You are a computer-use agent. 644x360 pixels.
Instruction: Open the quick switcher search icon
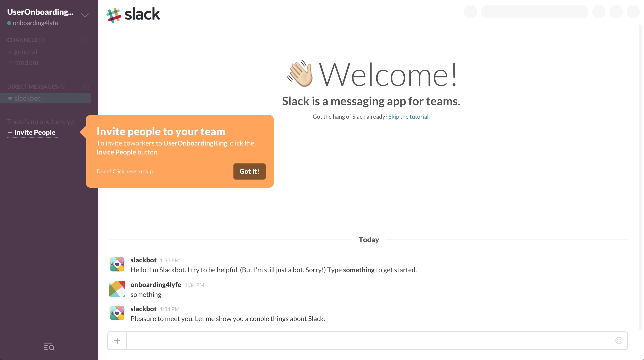(49, 347)
